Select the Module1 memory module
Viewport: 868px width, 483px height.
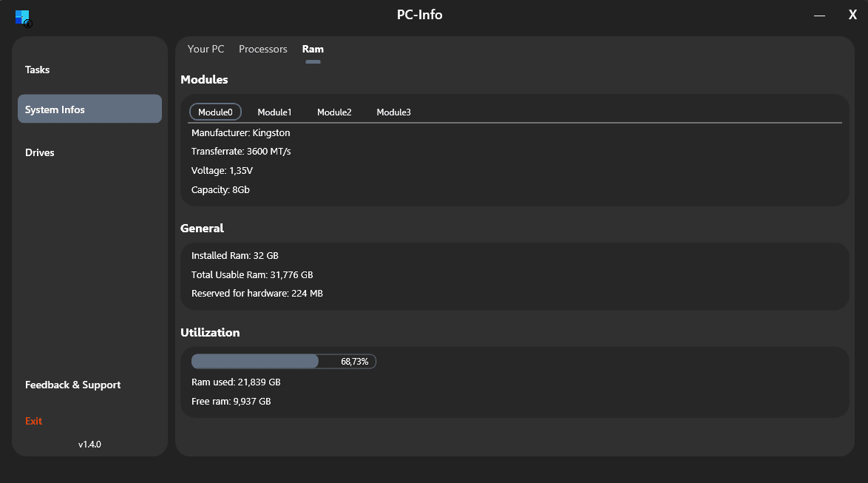[x=274, y=112]
